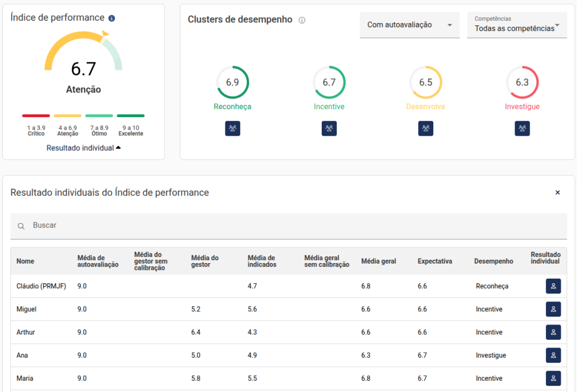Expand the Competências dropdown
Viewport: 577px width, 392px height.
click(x=517, y=25)
